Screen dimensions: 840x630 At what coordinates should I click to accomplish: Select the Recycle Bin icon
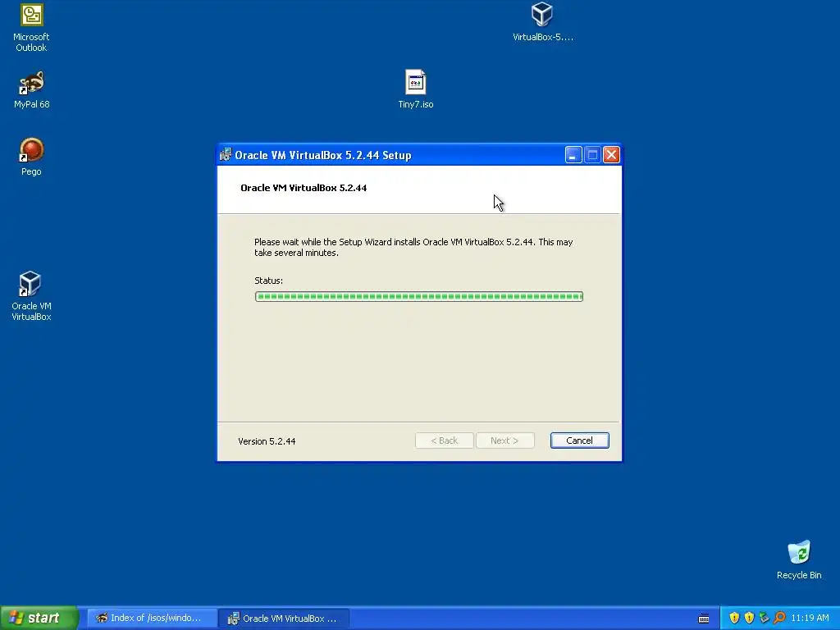pyautogui.click(x=799, y=559)
